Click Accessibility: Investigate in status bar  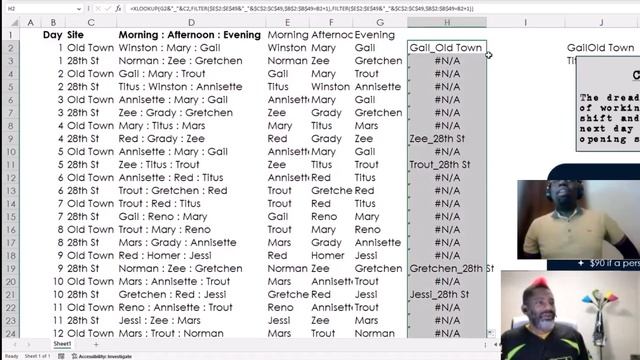102,356
